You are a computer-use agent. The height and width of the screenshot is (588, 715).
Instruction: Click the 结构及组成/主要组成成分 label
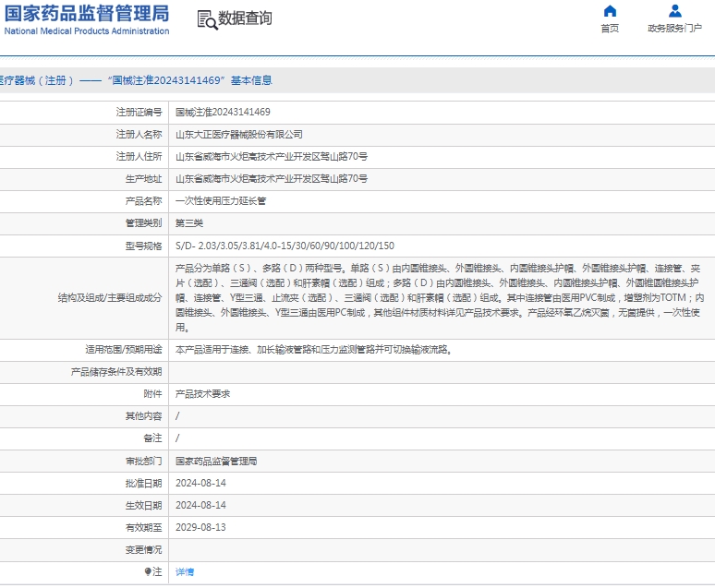(x=110, y=297)
